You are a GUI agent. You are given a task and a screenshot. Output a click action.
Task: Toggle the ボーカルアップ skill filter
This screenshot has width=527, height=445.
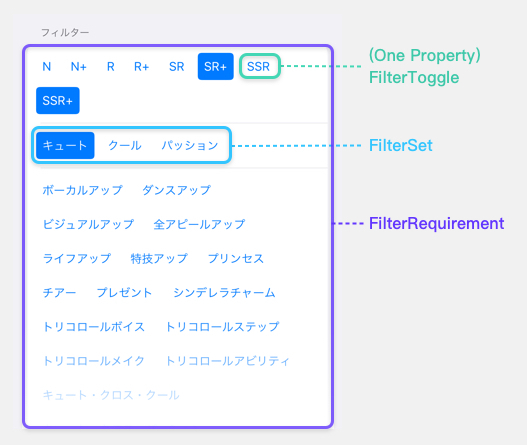coord(82,190)
